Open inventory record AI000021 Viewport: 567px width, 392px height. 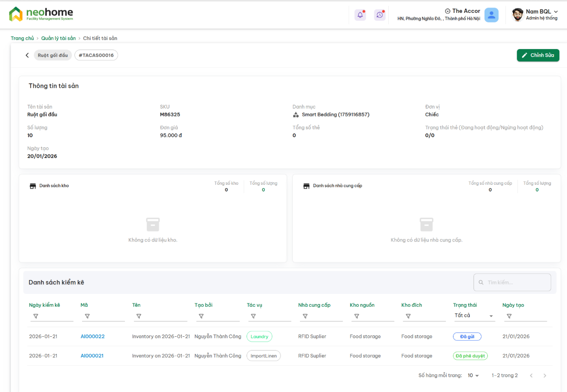[92, 356]
